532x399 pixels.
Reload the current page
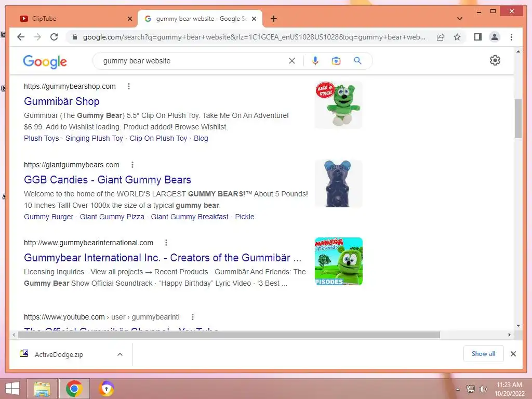(54, 37)
